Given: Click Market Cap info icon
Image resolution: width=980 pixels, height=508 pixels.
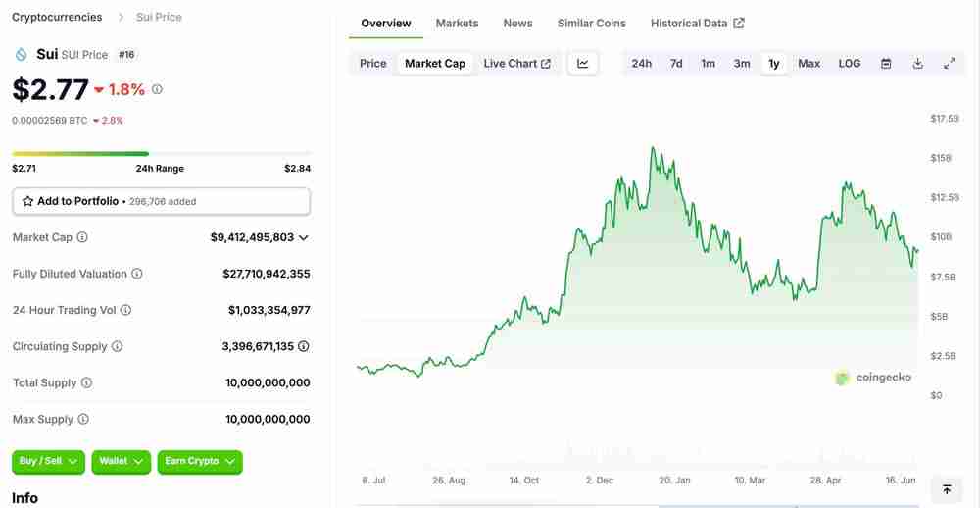Looking at the screenshot, I should [82, 237].
